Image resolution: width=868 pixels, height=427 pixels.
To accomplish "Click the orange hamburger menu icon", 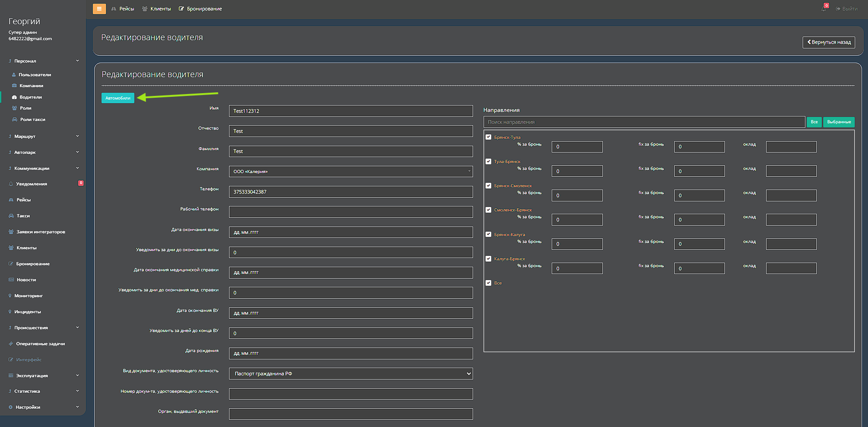I will 99,9.
